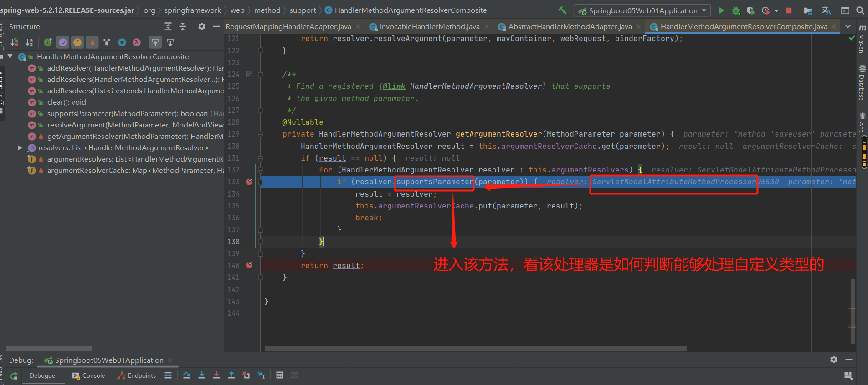Image resolution: width=868 pixels, height=385 pixels.
Task: Click debugger layout settings icon
Action: point(848,375)
